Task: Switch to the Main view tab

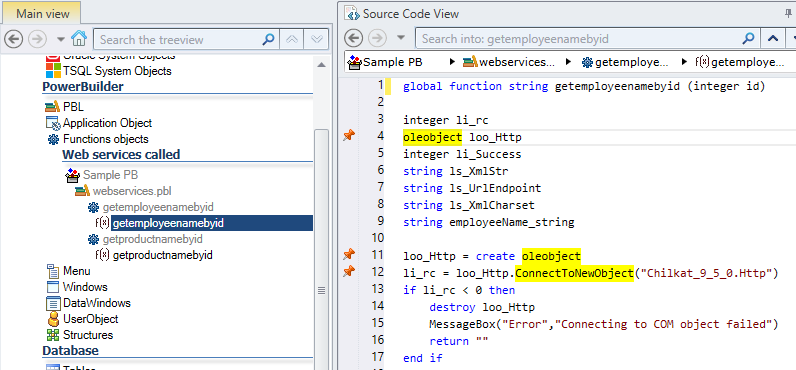Action: (x=43, y=14)
